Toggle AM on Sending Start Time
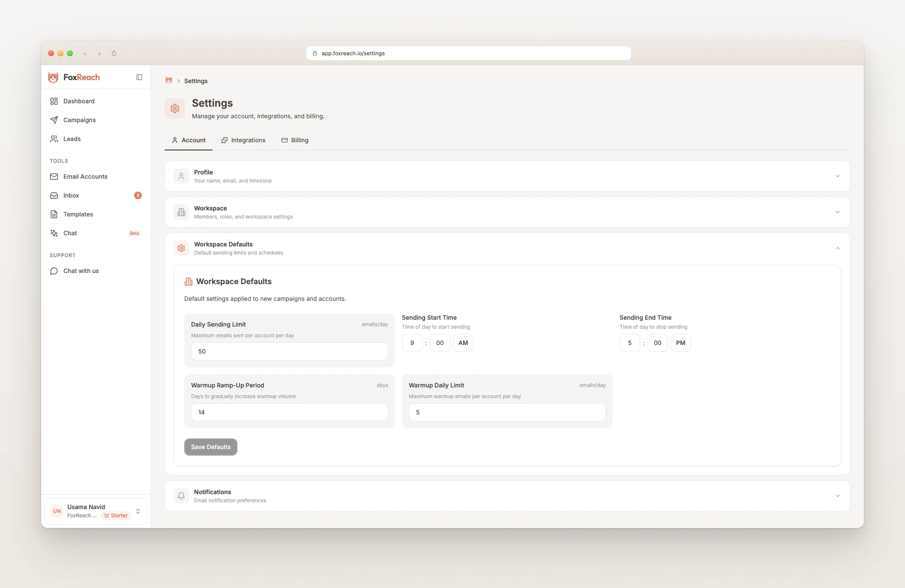This screenshot has height=588, width=905. pos(463,343)
